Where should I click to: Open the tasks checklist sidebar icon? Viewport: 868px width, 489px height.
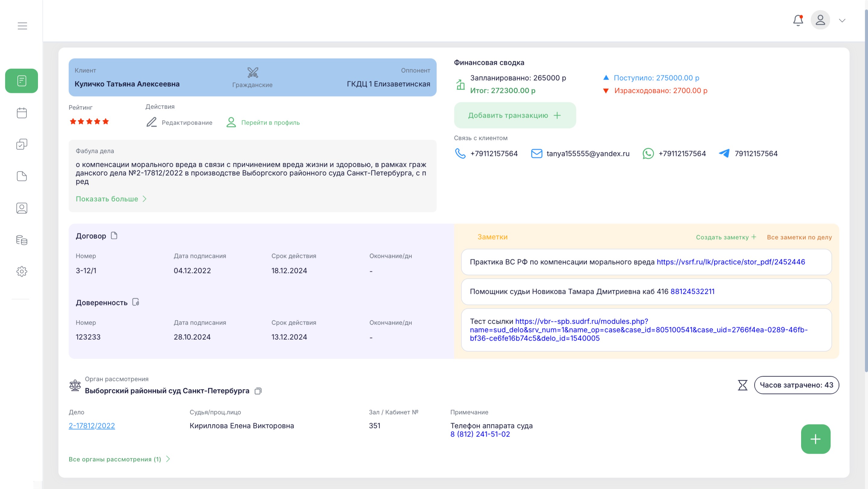[22, 144]
